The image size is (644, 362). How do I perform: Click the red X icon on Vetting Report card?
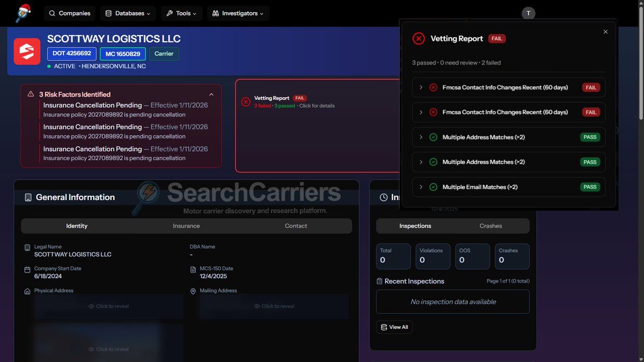click(x=246, y=102)
